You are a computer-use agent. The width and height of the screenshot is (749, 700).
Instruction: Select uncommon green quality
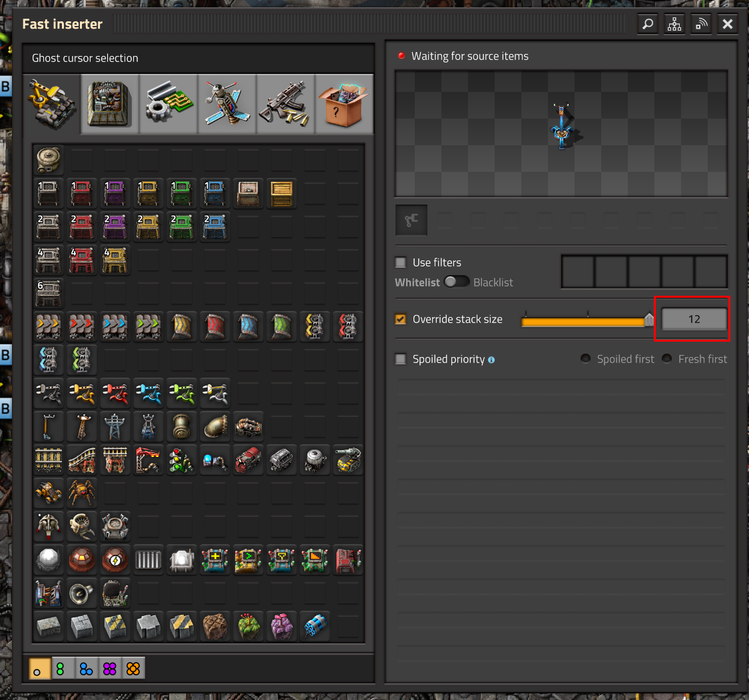63,669
